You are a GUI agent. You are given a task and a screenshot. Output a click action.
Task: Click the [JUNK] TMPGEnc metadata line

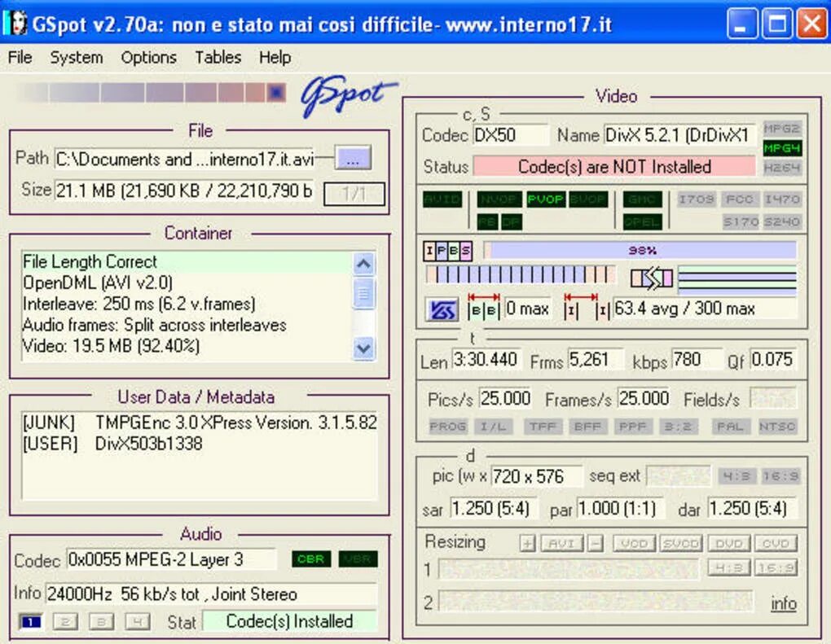tap(200, 423)
